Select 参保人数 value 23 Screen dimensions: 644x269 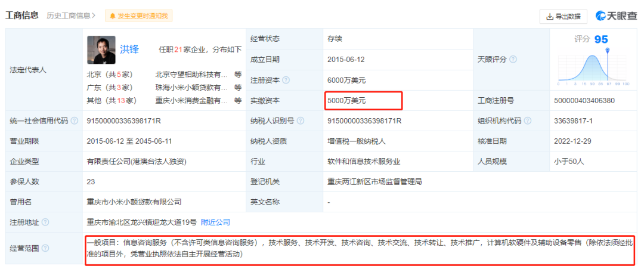click(91, 181)
